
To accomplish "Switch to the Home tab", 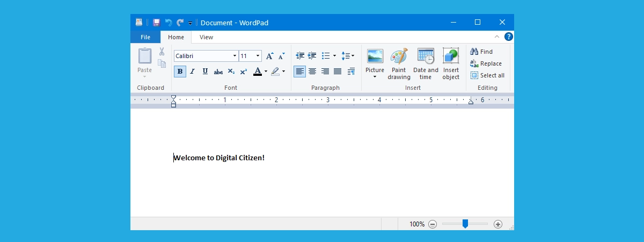I will pos(176,37).
